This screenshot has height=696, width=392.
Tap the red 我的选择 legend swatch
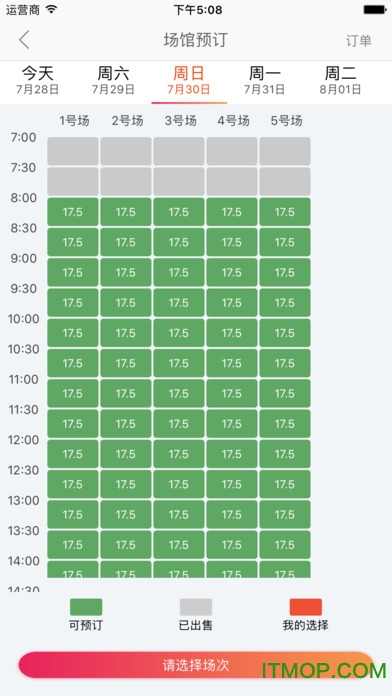click(306, 607)
